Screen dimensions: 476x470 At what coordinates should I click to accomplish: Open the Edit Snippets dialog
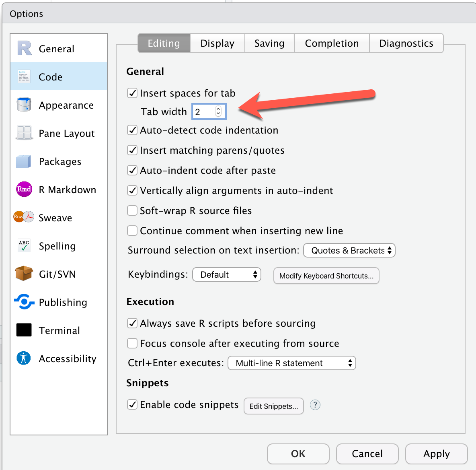[273, 406]
